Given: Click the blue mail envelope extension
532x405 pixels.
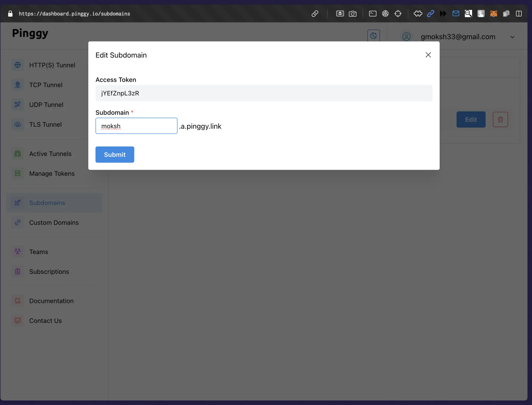Looking at the screenshot, I should tap(456, 14).
